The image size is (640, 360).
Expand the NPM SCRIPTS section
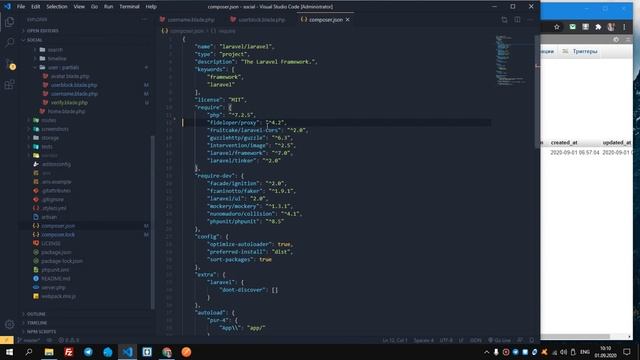pos(41,332)
